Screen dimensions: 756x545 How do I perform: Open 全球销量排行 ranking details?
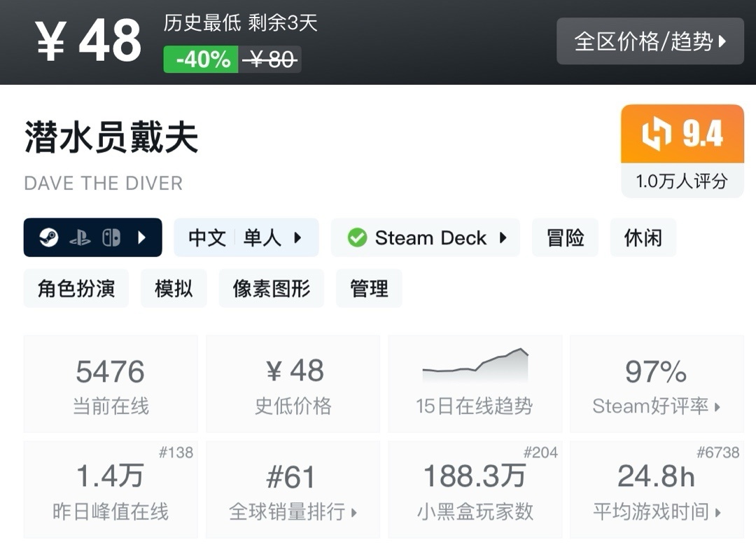293,490
